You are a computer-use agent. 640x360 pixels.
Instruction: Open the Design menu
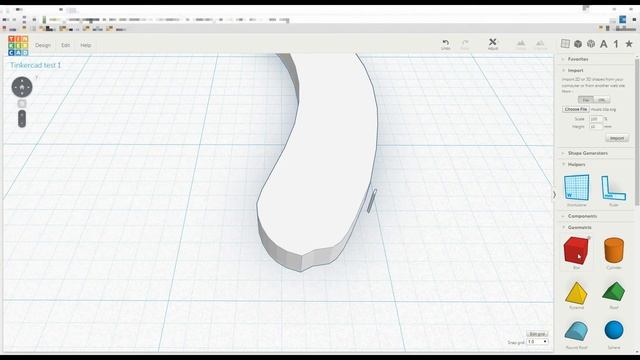tap(43, 45)
